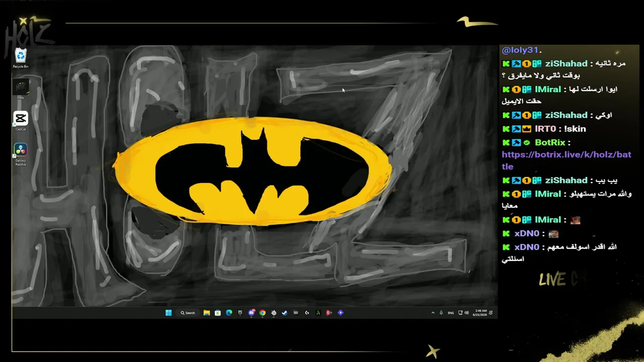Open File Explorer from the taskbar
Image resolution: width=644 pixels, height=362 pixels.
(x=207, y=313)
